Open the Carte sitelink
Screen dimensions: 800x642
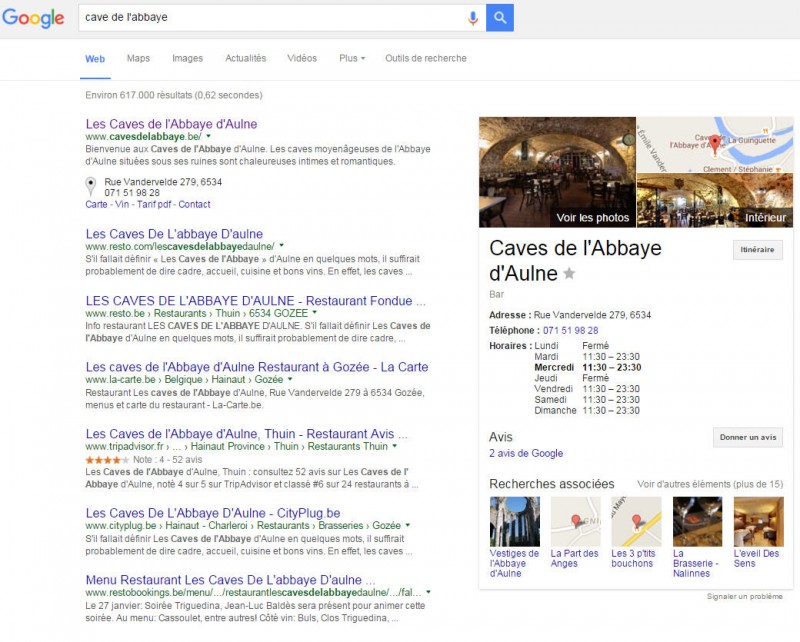(x=96, y=204)
